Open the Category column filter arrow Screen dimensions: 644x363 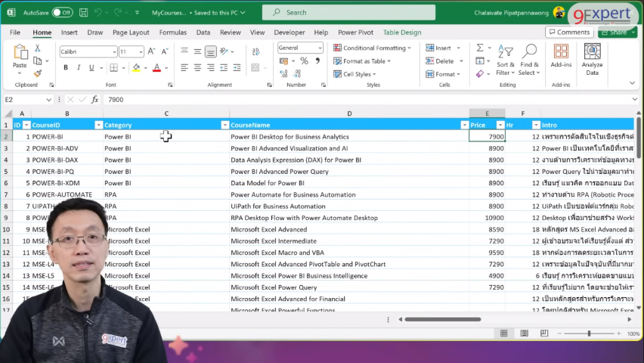224,125
